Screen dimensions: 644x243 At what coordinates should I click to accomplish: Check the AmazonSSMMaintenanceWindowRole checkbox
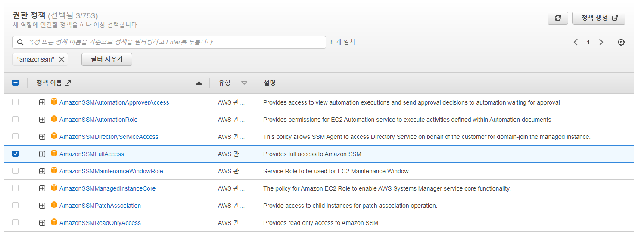(x=16, y=171)
